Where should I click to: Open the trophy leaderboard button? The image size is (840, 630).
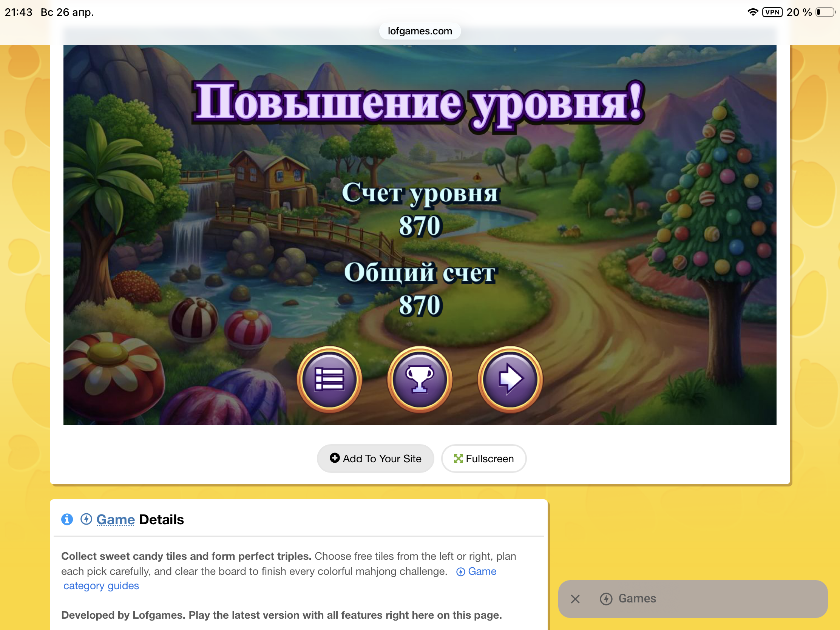(420, 378)
